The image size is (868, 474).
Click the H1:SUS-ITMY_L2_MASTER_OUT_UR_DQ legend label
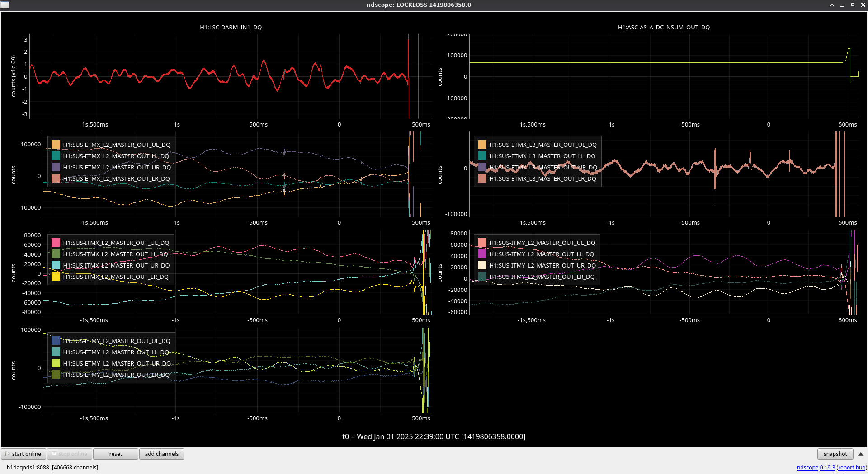tap(542, 265)
